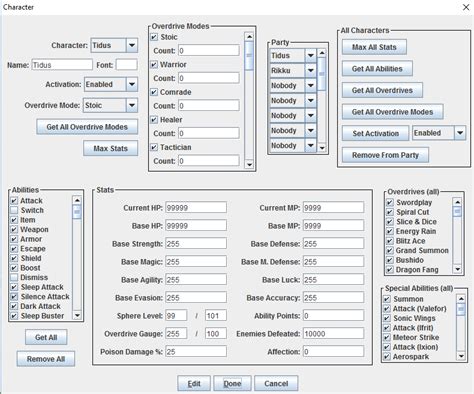This screenshot has height=394, width=474.
Task: Toggle the Blitz Ace overdrive checkbox
Action: coord(390,241)
